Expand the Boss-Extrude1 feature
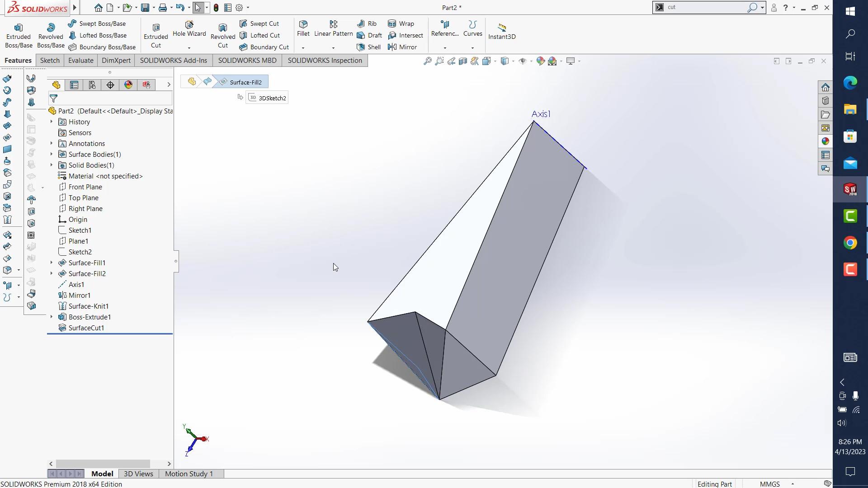 coord(52,317)
